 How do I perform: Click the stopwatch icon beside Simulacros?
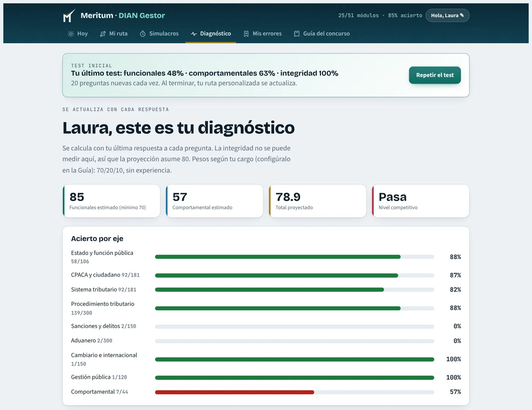143,34
